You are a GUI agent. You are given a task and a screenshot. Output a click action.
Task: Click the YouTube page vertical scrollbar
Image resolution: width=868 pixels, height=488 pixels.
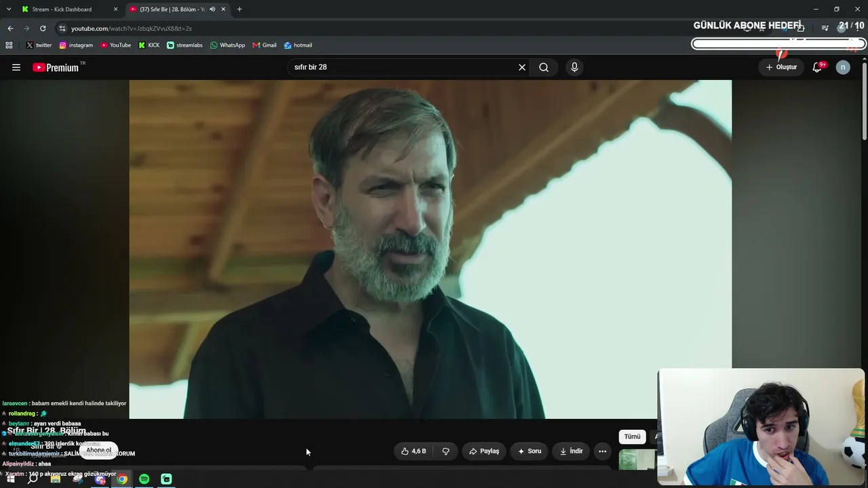[x=864, y=102]
